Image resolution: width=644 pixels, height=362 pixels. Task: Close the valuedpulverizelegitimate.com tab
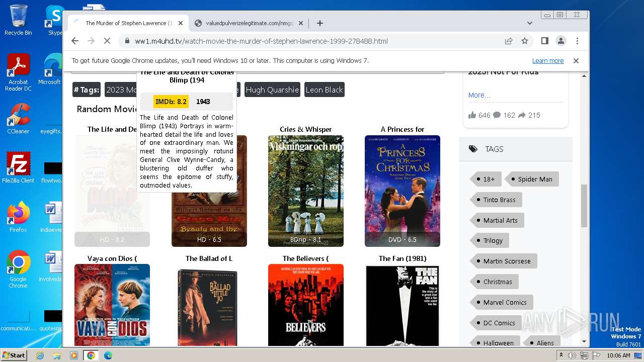point(301,23)
